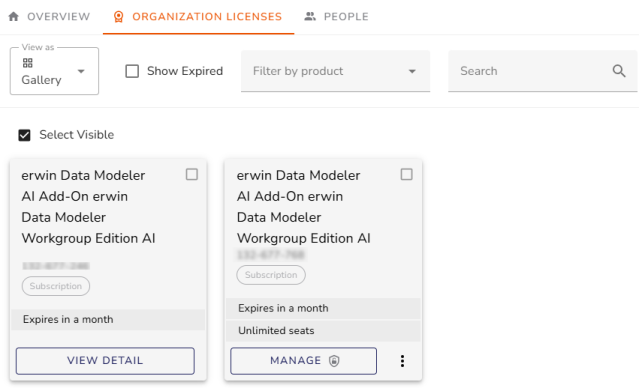The image size is (639, 388).
Task: Focus the Search input field
Action: click(x=542, y=71)
